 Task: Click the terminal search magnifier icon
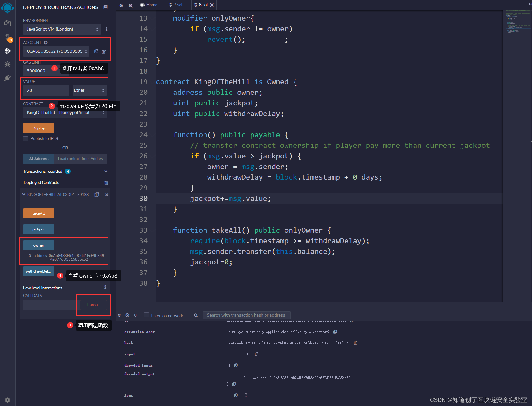[x=196, y=315]
